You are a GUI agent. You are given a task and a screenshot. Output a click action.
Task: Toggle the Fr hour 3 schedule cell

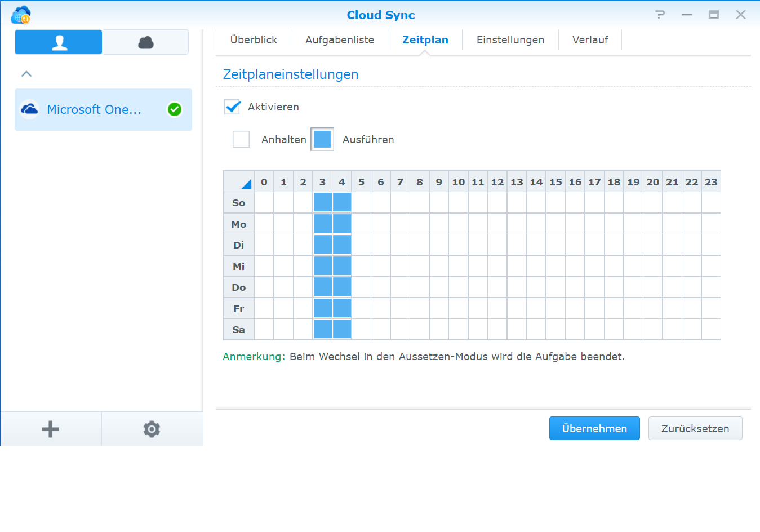pyautogui.click(x=322, y=308)
